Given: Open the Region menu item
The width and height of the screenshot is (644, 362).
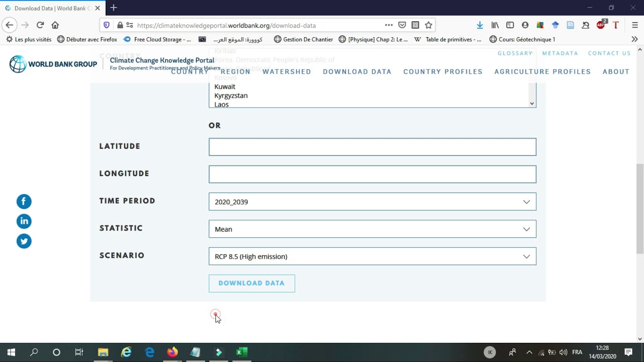Looking at the screenshot, I should click(x=235, y=72).
